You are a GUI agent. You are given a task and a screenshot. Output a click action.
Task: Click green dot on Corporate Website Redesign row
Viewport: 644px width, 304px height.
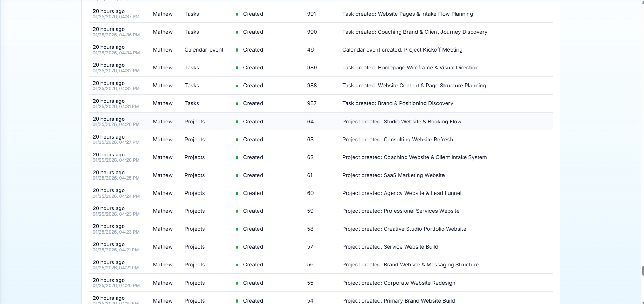[237, 283]
